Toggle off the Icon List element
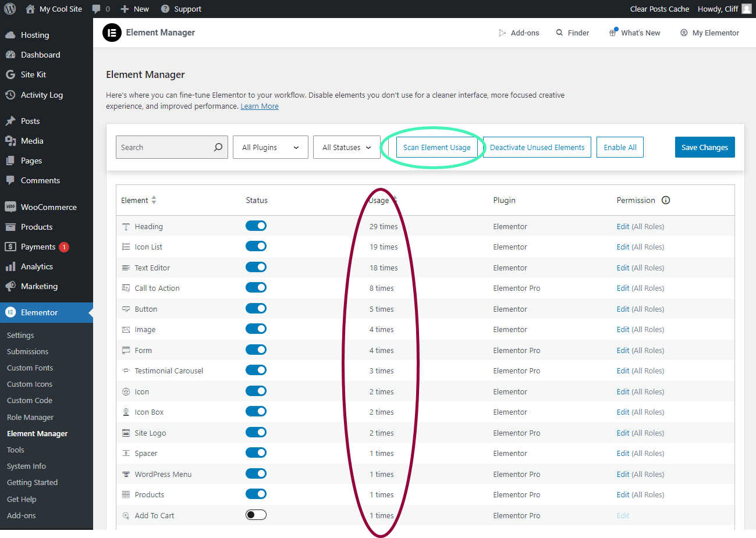The height and width of the screenshot is (538, 756). [x=256, y=246]
